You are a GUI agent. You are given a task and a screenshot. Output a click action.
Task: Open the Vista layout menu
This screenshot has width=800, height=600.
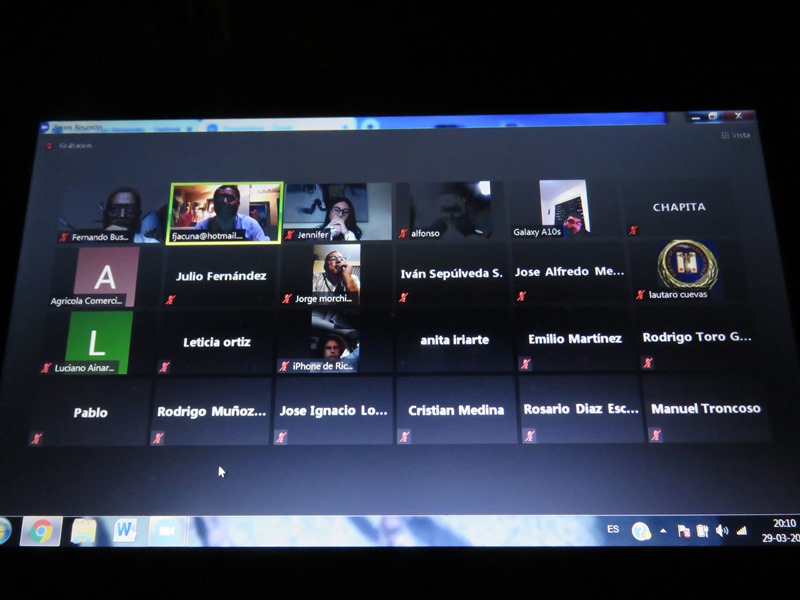(735, 135)
